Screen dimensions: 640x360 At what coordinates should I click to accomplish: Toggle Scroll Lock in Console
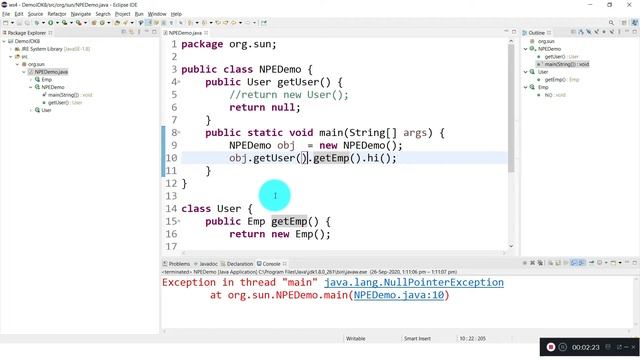(x=558, y=263)
